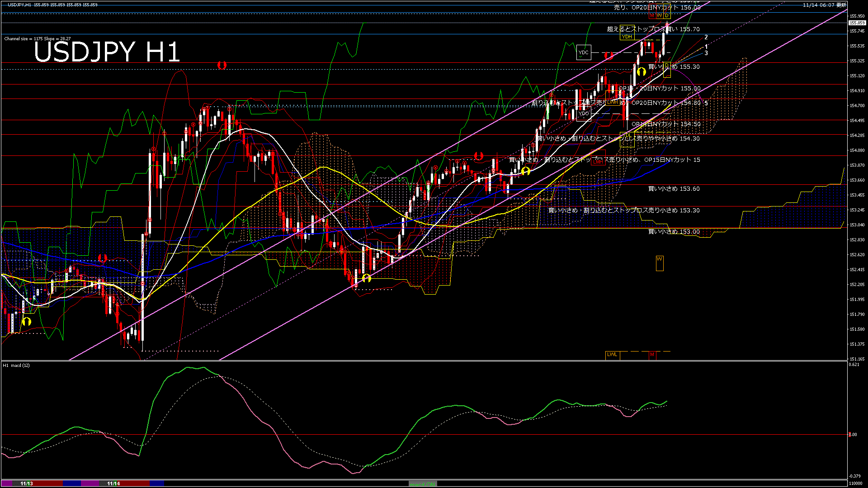868x488 pixels.
Task: Click the 110000 value at bottom right
Action: click(856, 483)
